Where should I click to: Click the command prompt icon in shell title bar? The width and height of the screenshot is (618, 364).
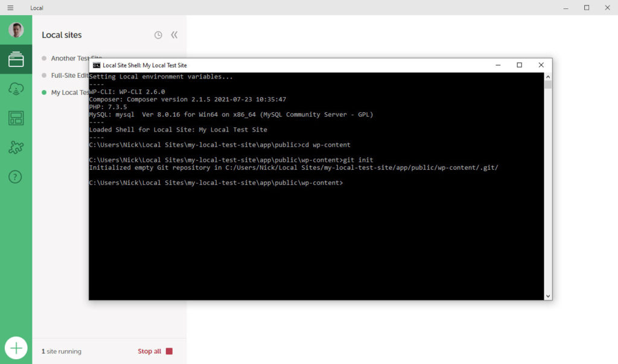(x=97, y=65)
